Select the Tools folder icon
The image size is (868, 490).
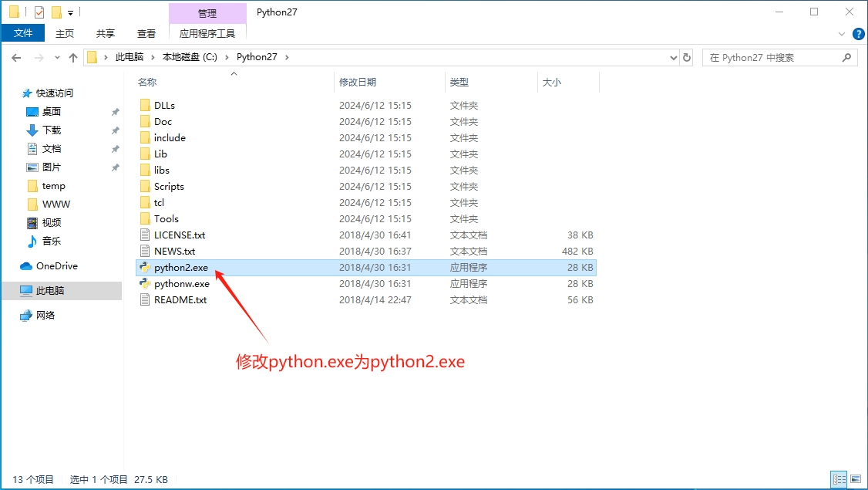point(145,218)
